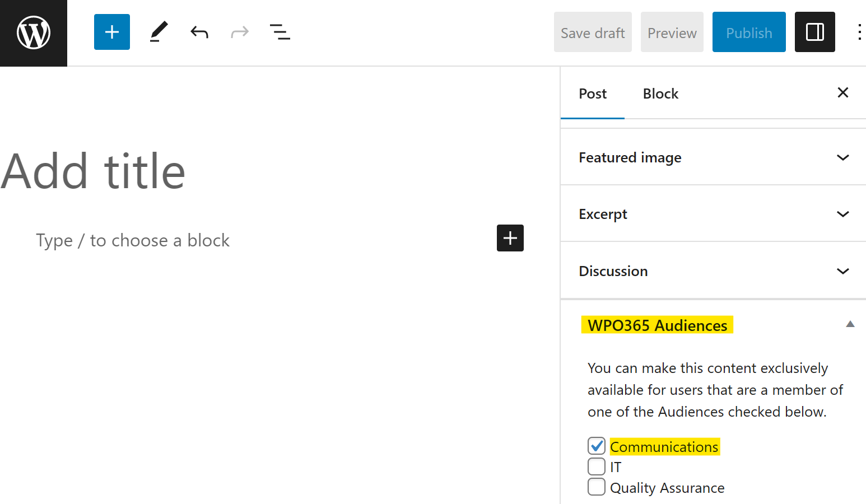Open the three-dot Options menu
The width and height of the screenshot is (866, 504).
click(859, 32)
